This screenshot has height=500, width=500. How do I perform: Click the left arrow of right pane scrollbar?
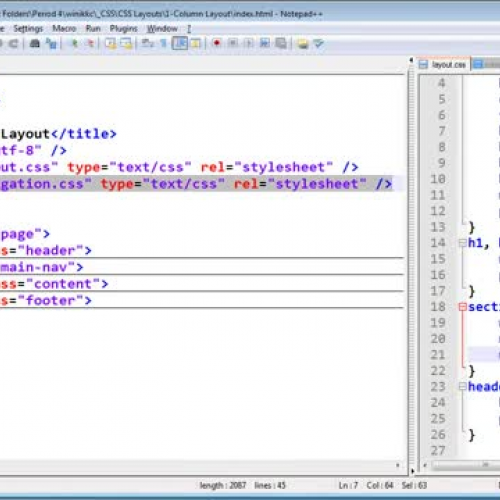pos(425,465)
